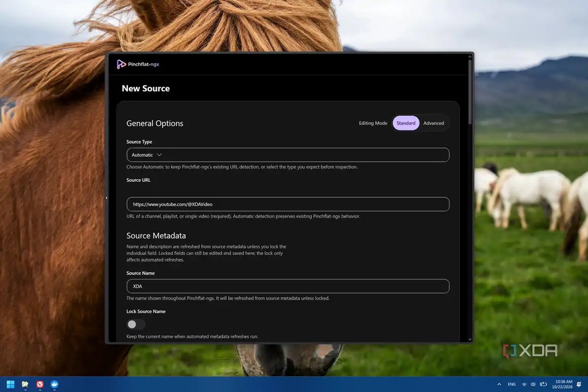This screenshot has height=392, width=588.
Task: Expand sidebar using left edge arrow
Action: (106, 198)
